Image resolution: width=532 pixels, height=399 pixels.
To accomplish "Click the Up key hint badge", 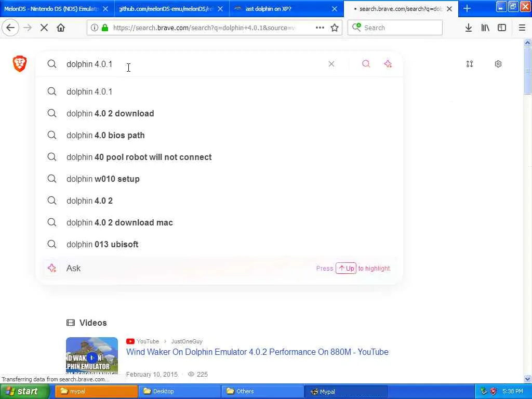I will click(345, 268).
